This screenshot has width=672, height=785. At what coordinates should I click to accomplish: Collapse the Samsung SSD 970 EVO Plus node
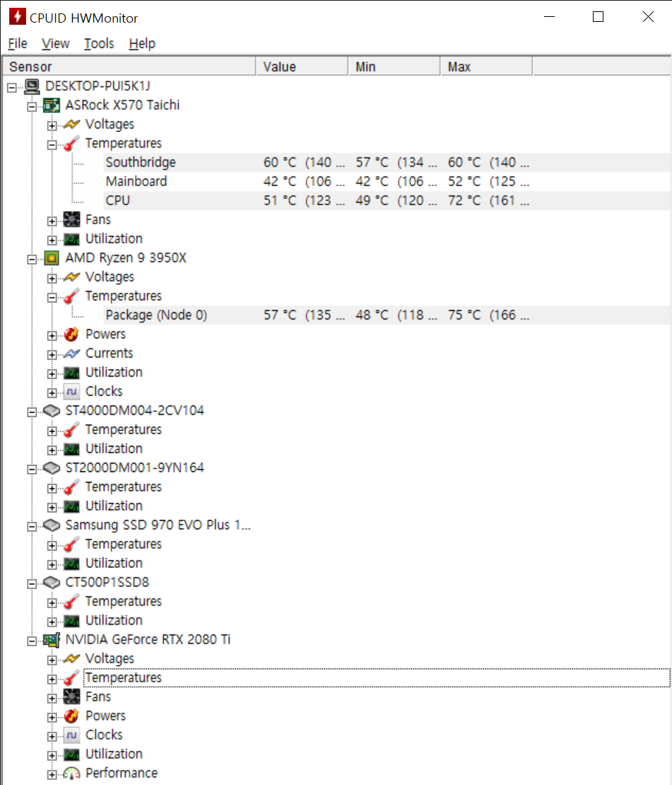pos(32,526)
